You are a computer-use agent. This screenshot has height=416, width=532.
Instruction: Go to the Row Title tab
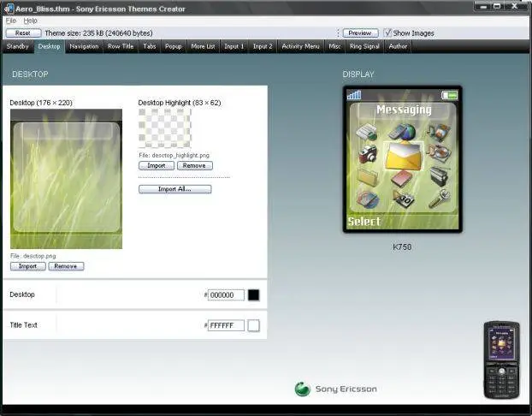click(x=121, y=46)
